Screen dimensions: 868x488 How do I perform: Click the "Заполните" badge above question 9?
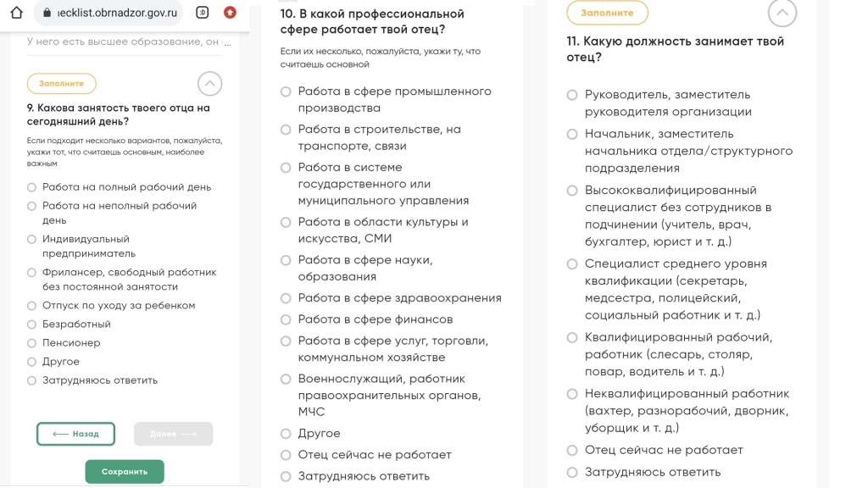point(61,83)
